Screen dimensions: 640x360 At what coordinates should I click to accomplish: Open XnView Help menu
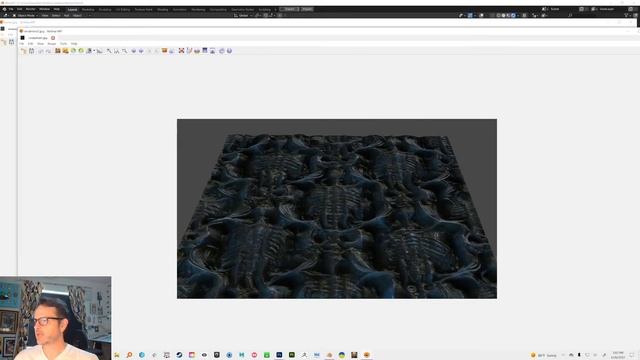point(74,44)
